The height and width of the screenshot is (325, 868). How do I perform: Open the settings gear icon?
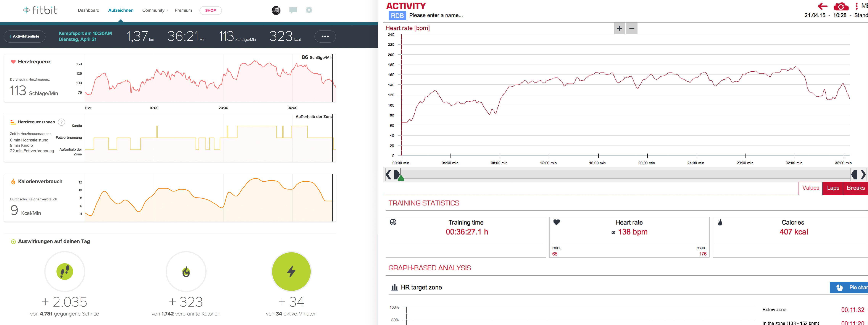[309, 10]
